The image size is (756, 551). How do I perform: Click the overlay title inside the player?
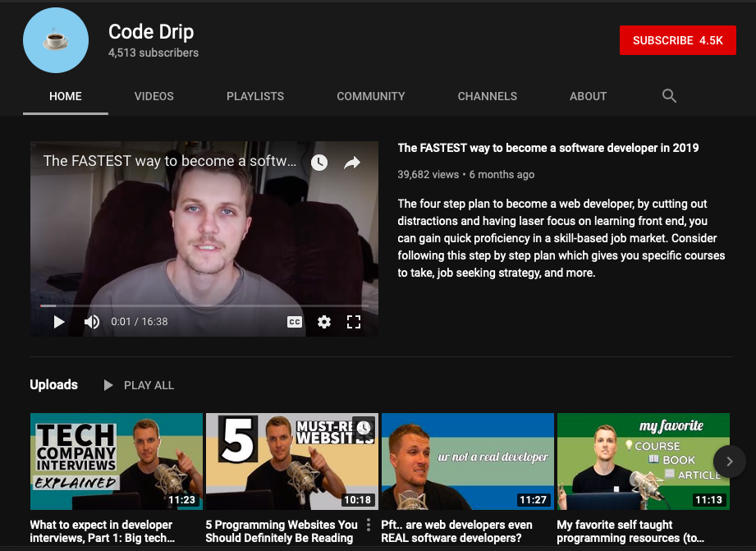click(170, 161)
